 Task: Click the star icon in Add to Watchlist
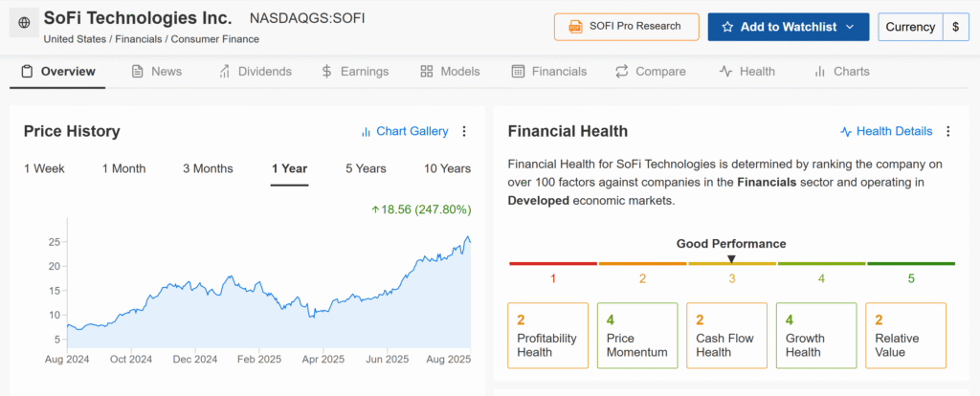[727, 27]
